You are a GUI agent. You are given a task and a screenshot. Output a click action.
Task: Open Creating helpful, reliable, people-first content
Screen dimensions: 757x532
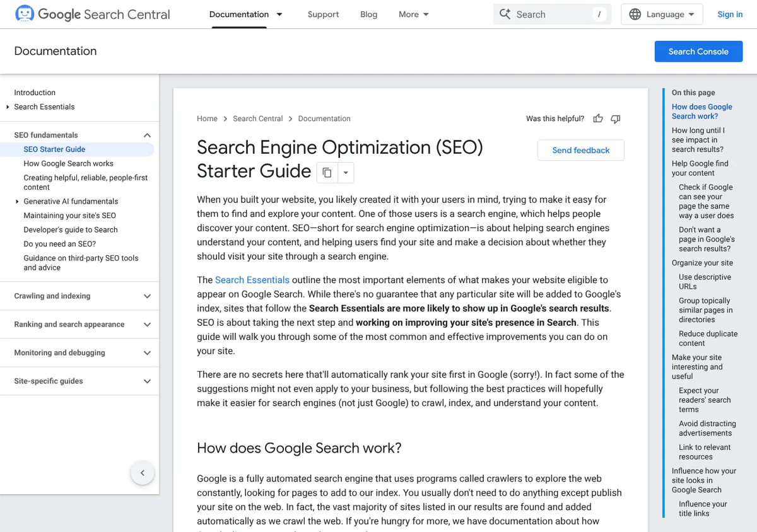pos(86,182)
